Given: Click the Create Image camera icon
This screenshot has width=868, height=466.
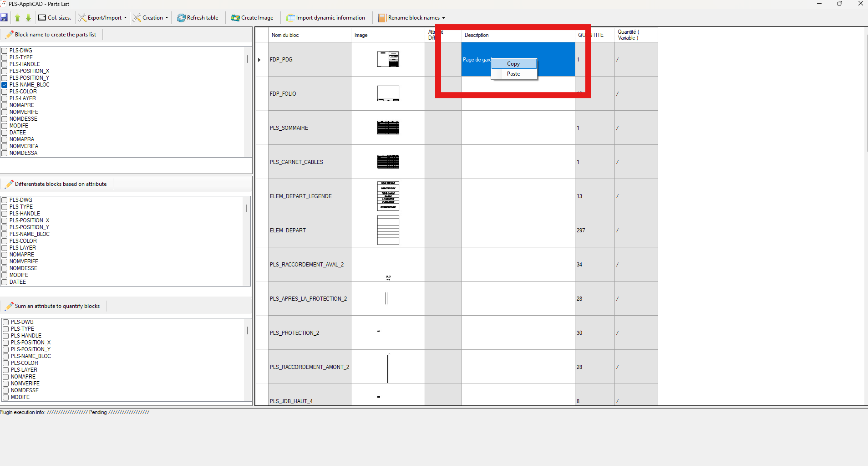Looking at the screenshot, I should 235,18.
